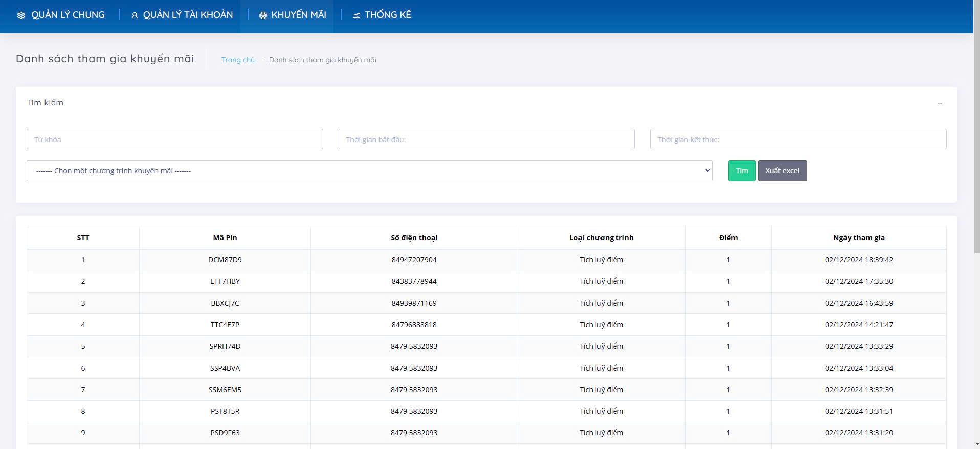Click date 02/12/2024 13:31:51

click(x=859, y=411)
